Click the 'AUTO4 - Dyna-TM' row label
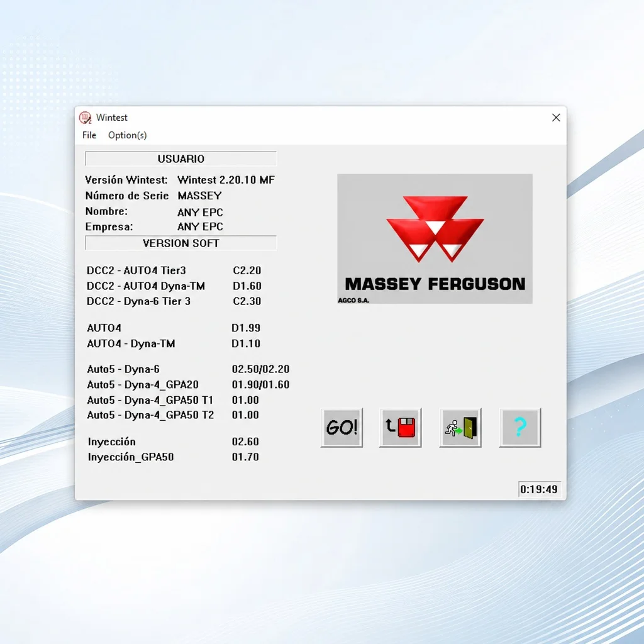The width and height of the screenshot is (644, 644). pyautogui.click(x=131, y=343)
